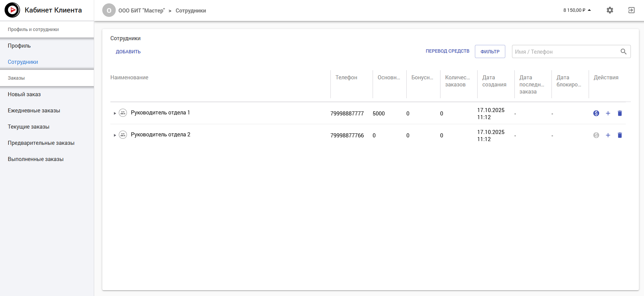
Task: Open the Профиль menu item
Action: [19, 46]
